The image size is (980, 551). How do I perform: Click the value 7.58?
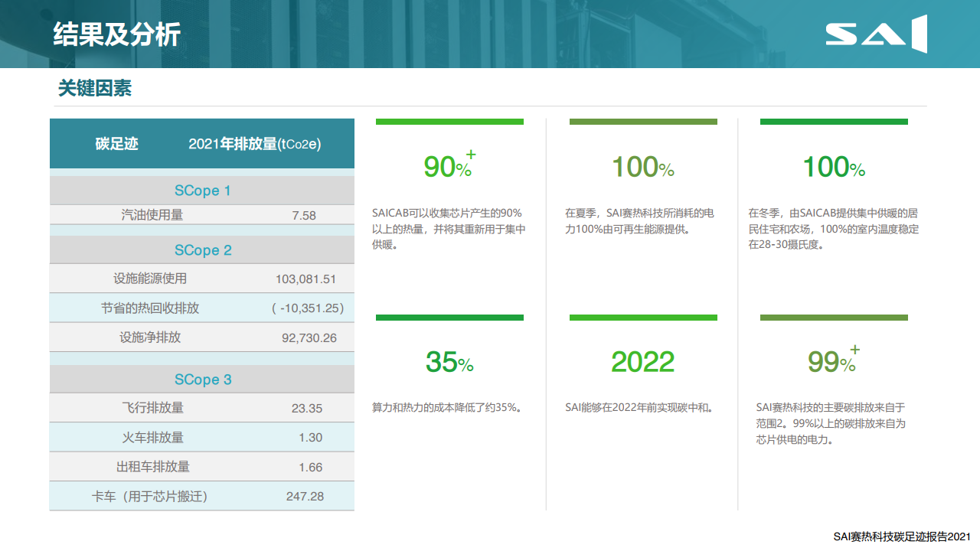click(304, 216)
